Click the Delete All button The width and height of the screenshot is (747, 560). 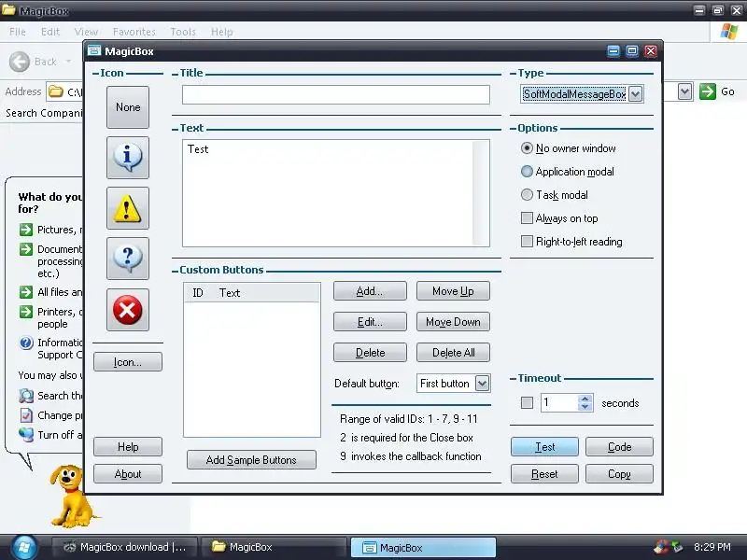click(453, 353)
